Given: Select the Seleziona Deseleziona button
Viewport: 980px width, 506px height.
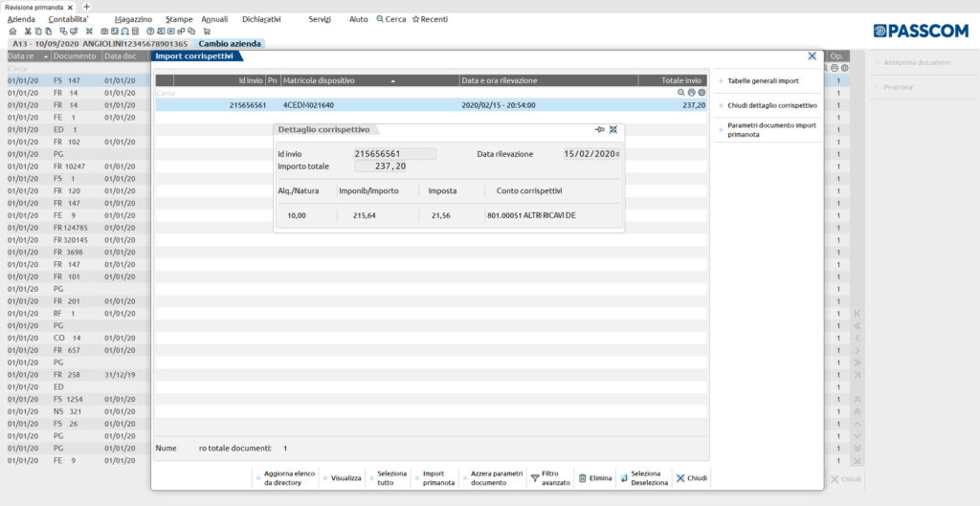Looking at the screenshot, I should pos(644,478).
